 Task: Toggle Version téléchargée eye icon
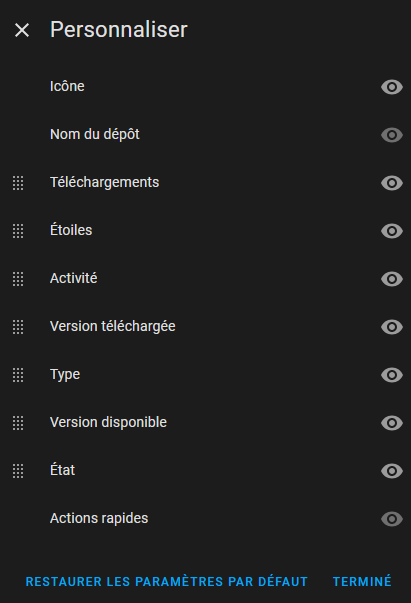[392, 327]
